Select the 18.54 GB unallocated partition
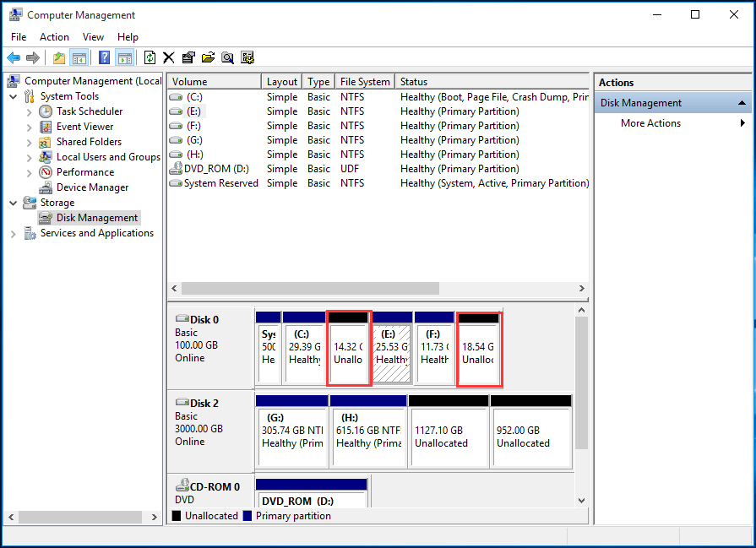 479,348
